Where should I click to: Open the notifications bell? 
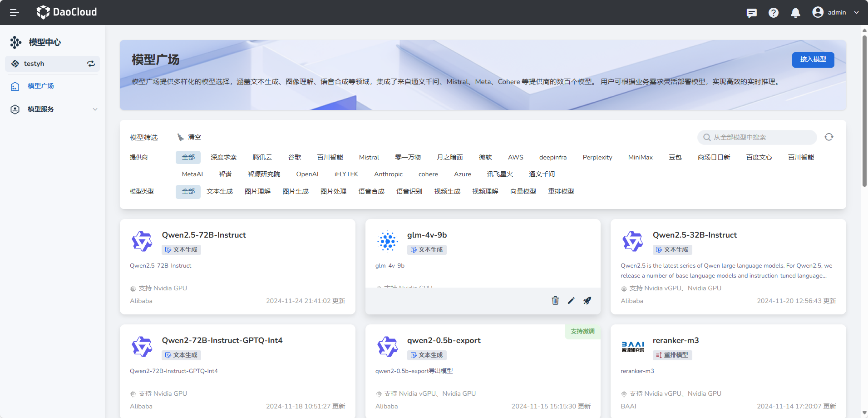click(x=795, y=13)
